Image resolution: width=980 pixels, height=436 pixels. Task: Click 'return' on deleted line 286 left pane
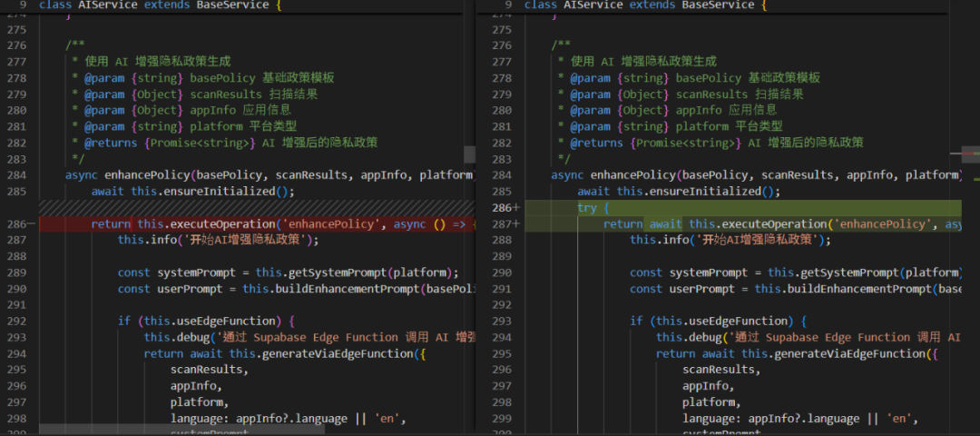pyautogui.click(x=111, y=224)
